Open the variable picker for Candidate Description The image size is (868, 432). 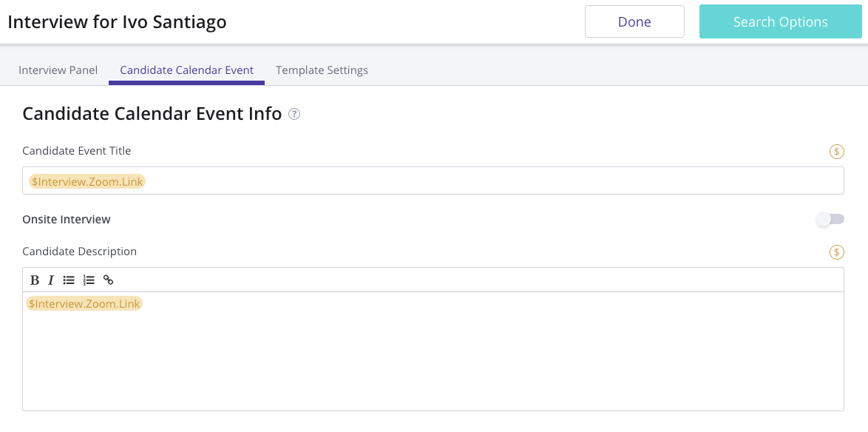[836, 252]
